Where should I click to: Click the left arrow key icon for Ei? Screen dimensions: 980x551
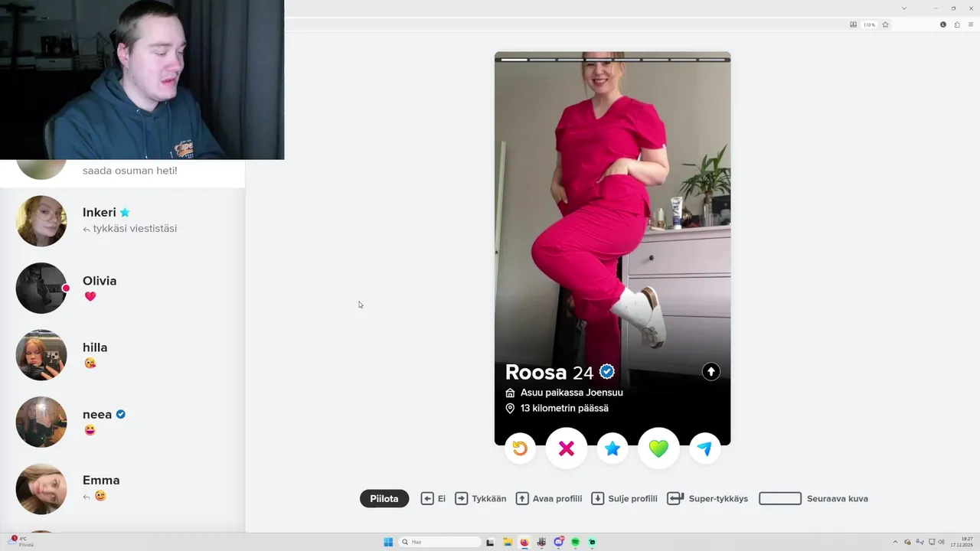pos(427,498)
